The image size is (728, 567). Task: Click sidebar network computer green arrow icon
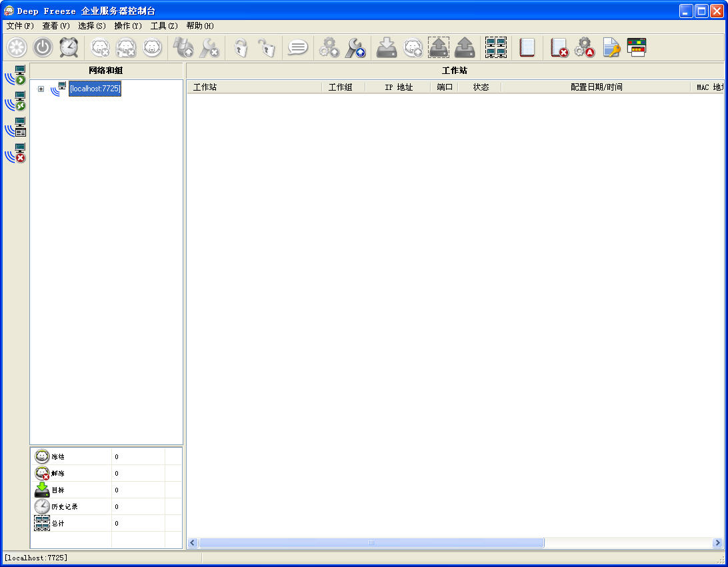(x=16, y=75)
